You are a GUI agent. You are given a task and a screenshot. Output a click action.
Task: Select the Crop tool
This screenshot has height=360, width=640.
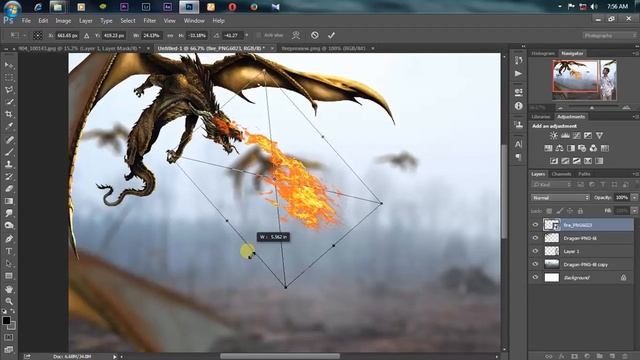[9, 115]
